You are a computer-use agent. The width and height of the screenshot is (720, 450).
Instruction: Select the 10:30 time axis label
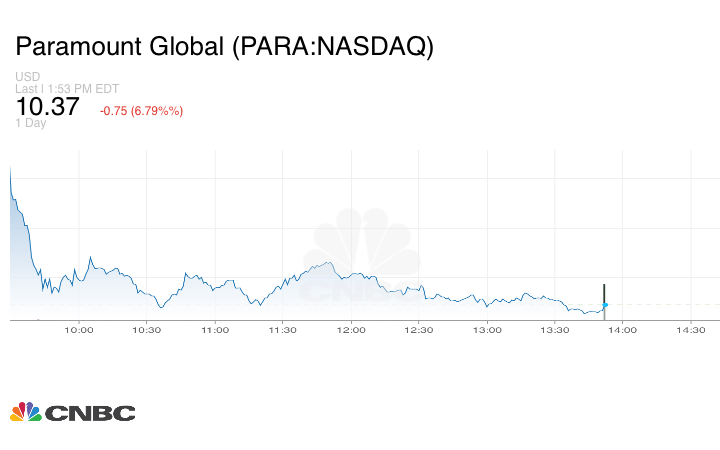[x=146, y=329]
